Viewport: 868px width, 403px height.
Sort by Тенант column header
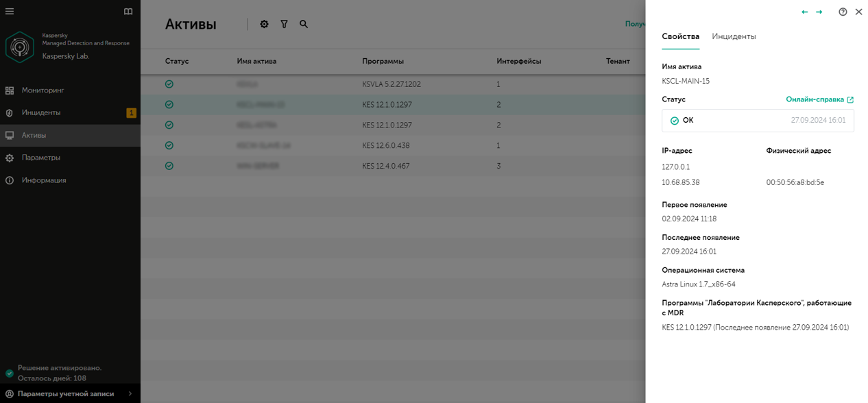[618, 61]
